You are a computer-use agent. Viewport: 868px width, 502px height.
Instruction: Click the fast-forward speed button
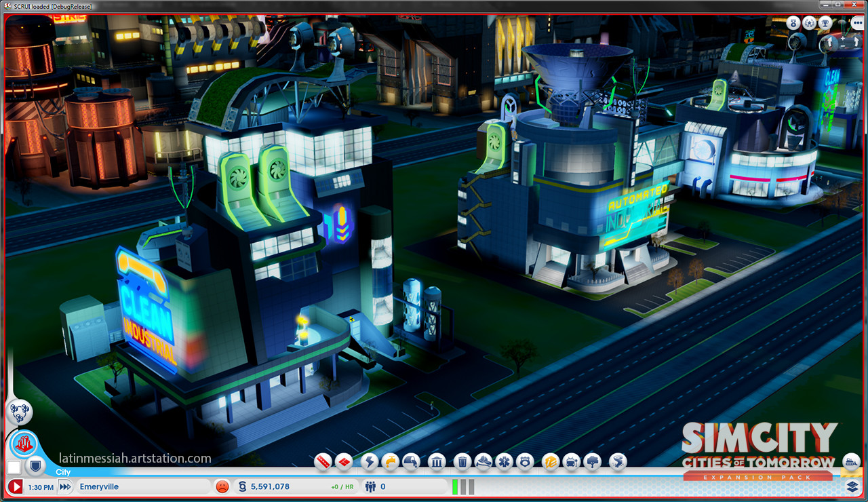click(65, 486)
